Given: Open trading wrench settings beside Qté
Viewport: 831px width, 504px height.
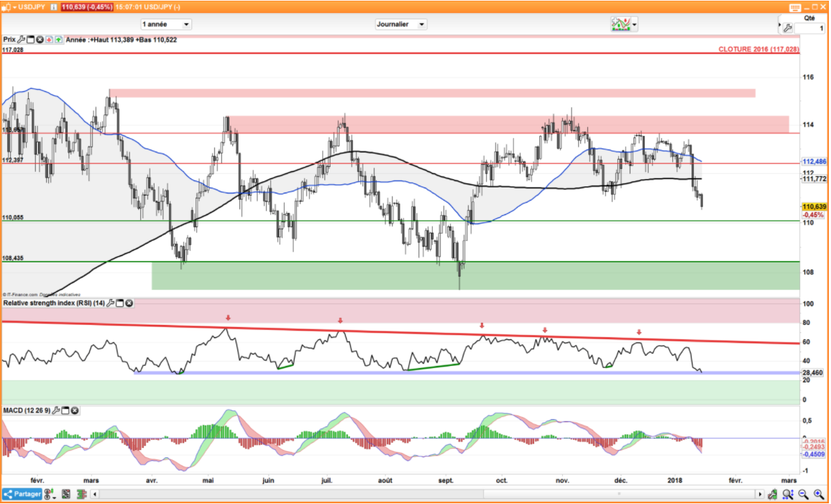Looking at the screenshot, I should [x=788, y=28].
